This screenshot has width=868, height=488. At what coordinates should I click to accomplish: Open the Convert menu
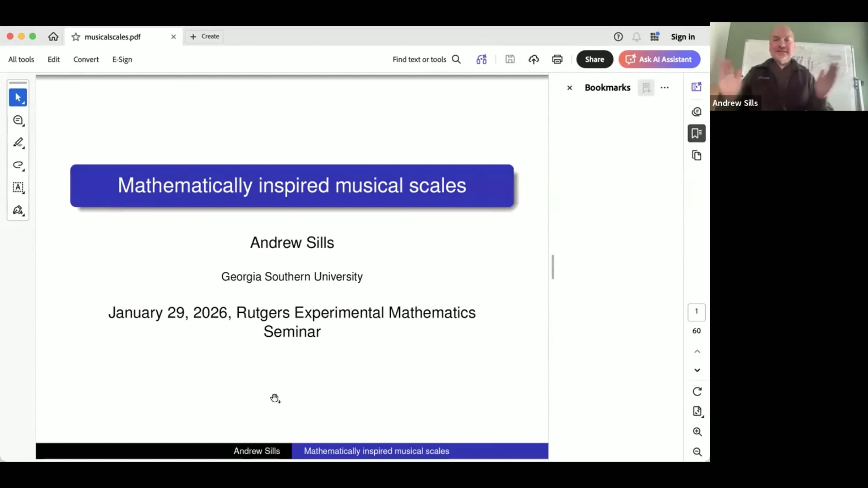coord(86,59)
